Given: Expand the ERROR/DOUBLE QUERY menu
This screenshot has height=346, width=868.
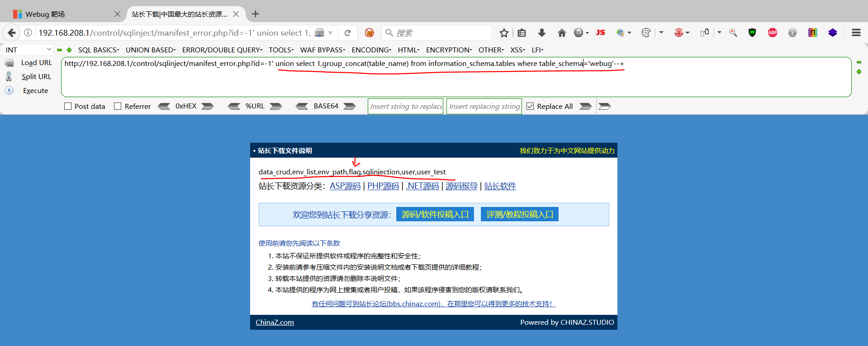Looking at the screenshot, I should [222, 50].
